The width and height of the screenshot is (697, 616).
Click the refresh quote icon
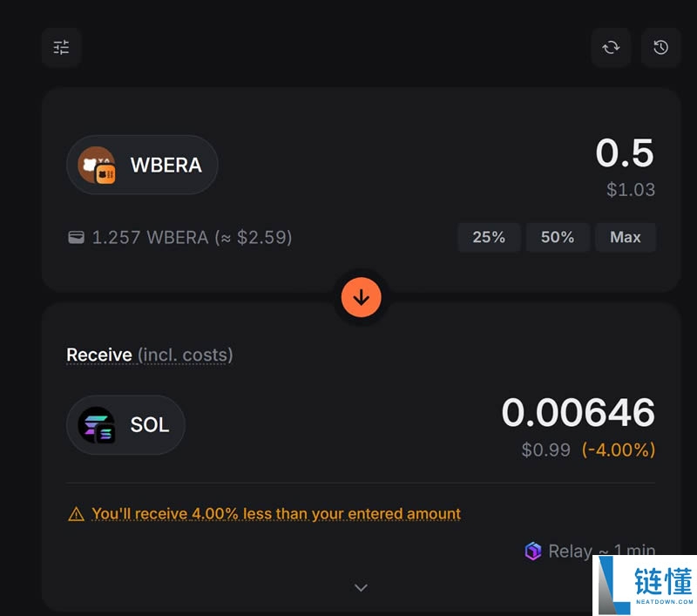611,47
